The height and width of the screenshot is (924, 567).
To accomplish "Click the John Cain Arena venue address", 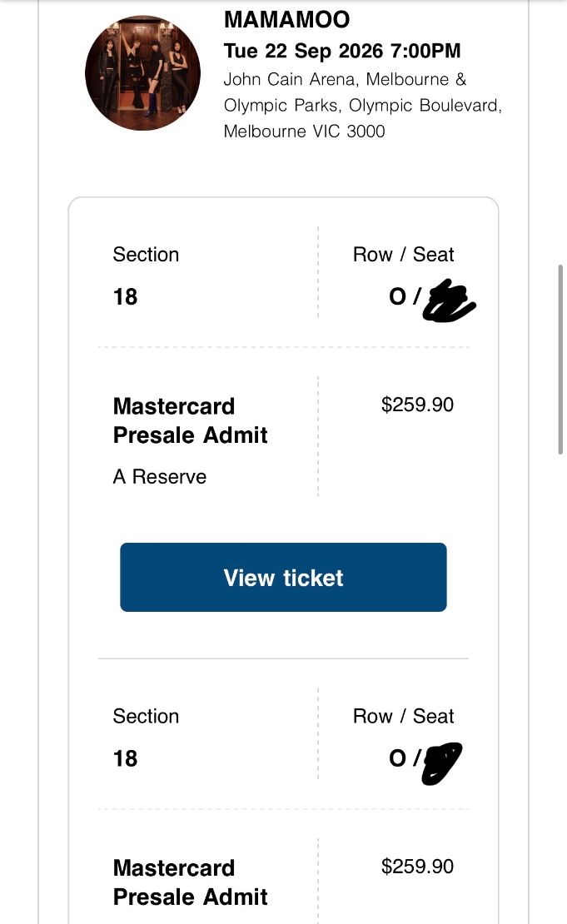I will click(x=362, y=105).
